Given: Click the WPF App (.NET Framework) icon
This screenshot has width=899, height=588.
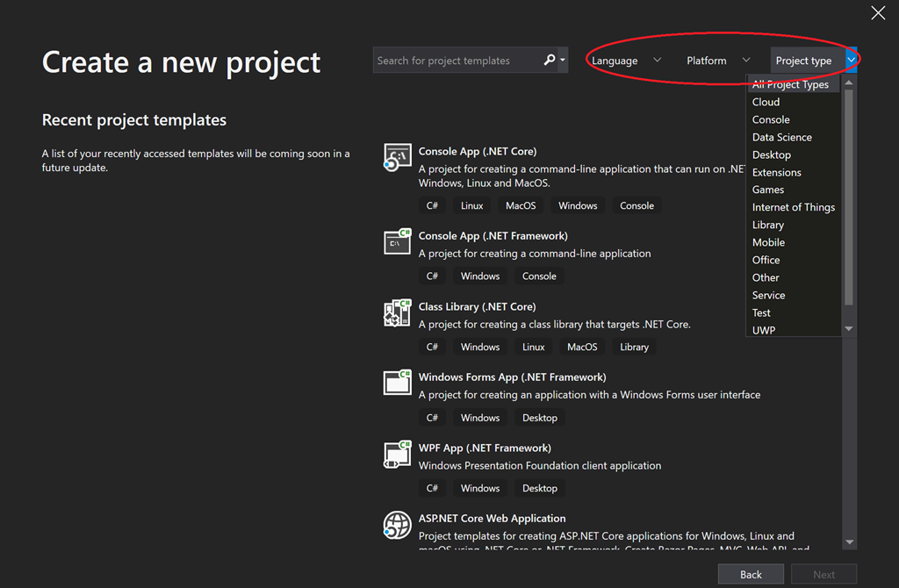Looking at the screenshot, I should click(398, 454).
